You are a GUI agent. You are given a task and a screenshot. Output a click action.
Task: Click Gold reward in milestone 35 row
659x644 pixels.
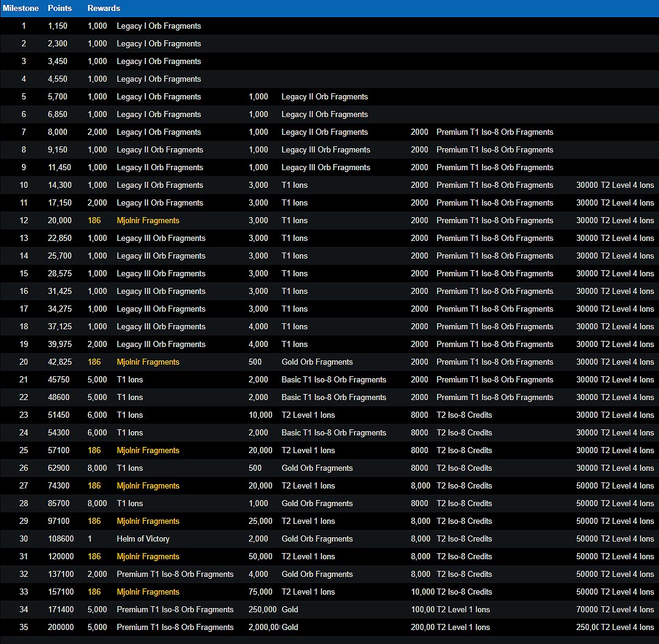pyautogui.click(x=290, y=628)
